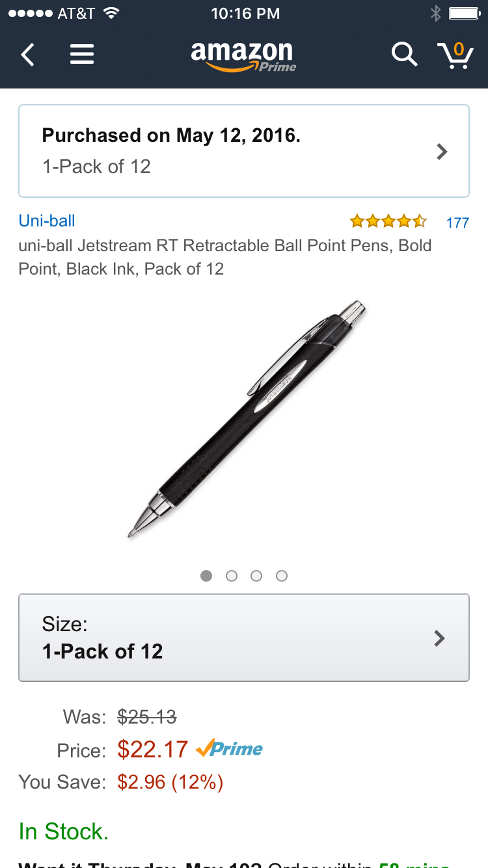Open the Size 1-Pack of 12 selector

click(x=244, y=638)
